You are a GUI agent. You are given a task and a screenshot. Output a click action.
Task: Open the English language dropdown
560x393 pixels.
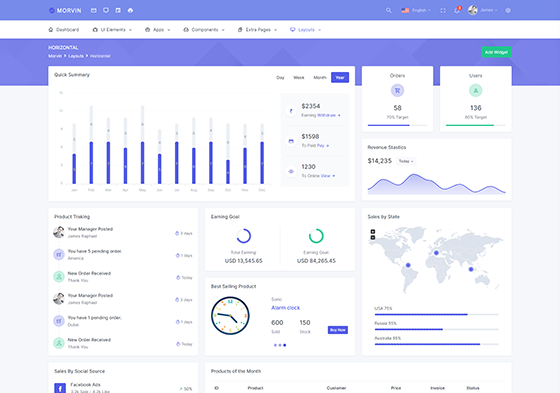tap(416, 10)
